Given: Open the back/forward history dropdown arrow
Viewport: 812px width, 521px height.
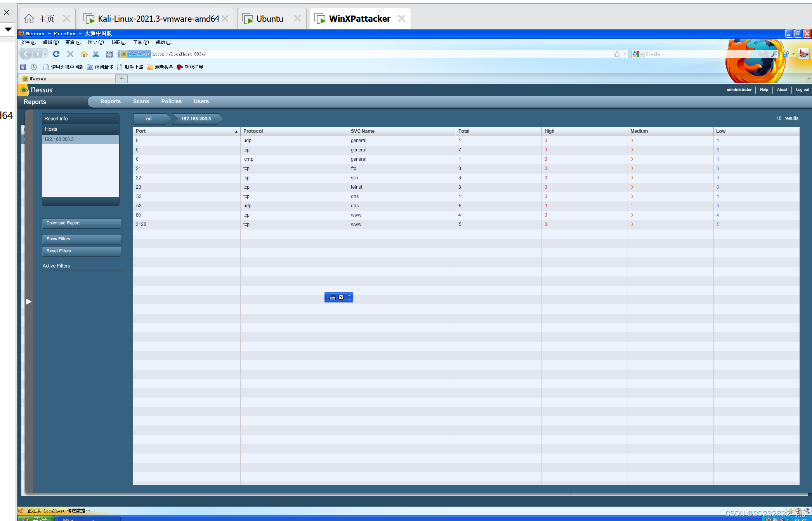Looking at the screenshot, I should coord(45,54).
